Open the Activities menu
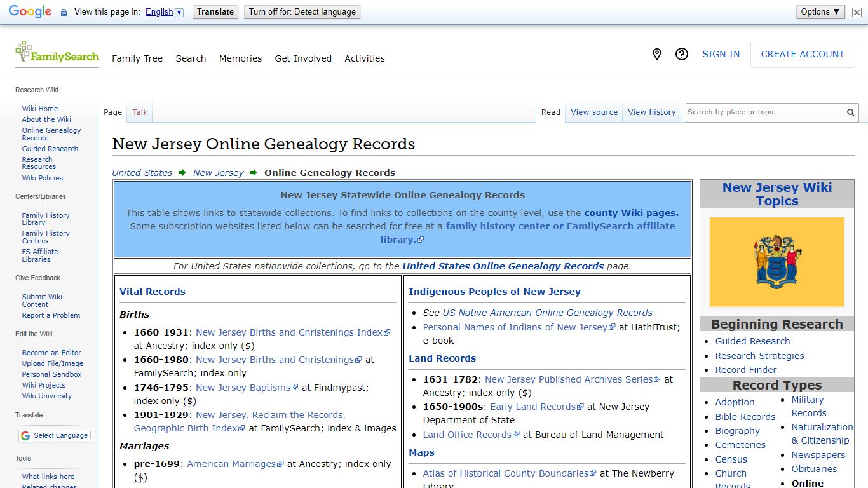Image resolution: width=868 pixels, height=488 pixels. pos(365,58)
